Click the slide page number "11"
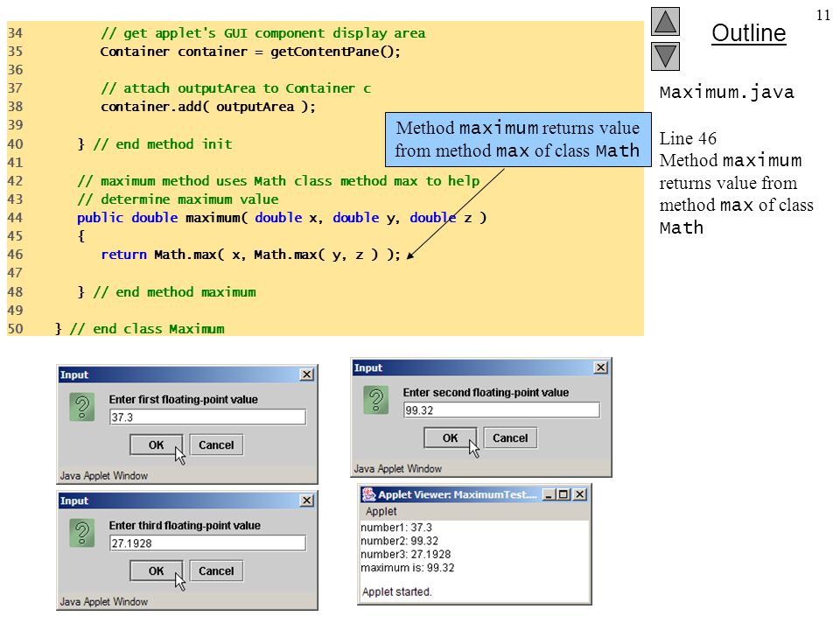Viewport: 840px width, 630px height. pos(822,15)
